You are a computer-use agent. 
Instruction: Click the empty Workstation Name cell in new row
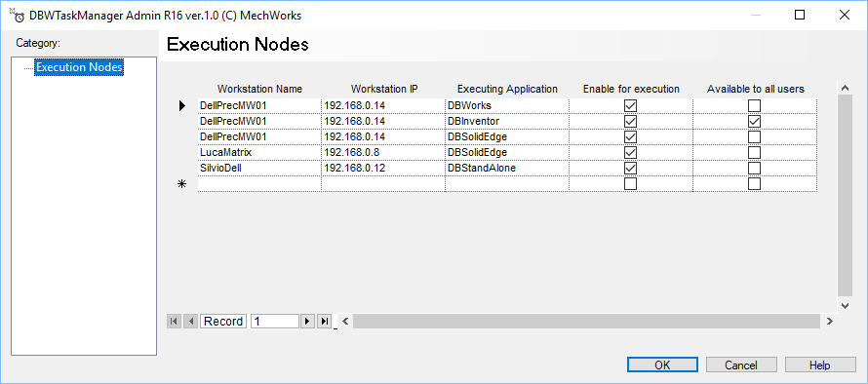pos(259,183)
